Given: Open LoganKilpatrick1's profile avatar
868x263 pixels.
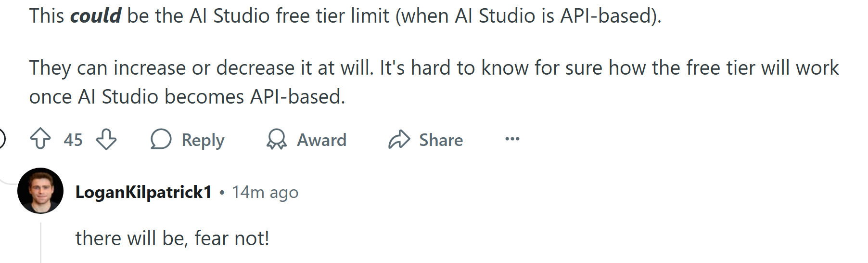Looking at the screenshot, I should 40,191.
